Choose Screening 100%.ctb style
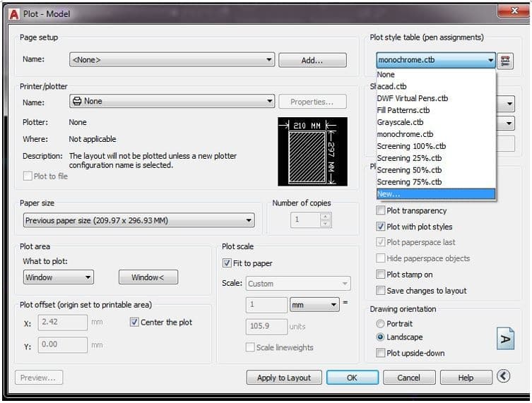The width and height of the screenshot is (532, 403). (436, 146)
